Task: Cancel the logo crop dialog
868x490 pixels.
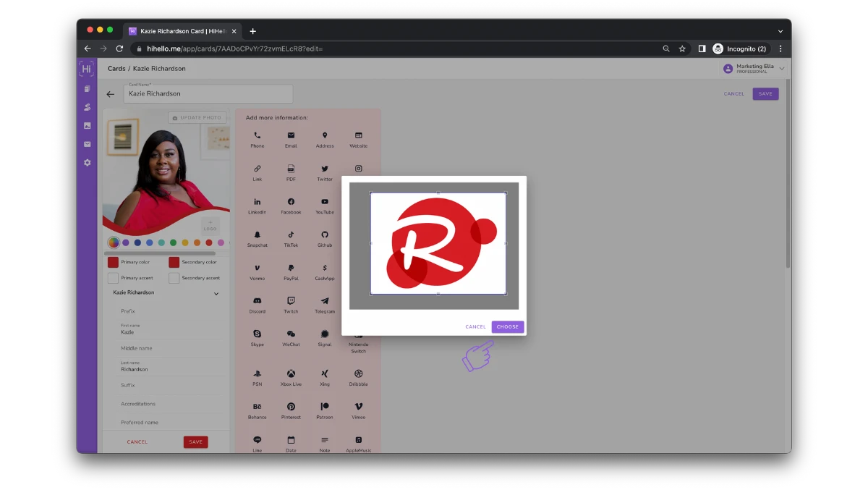Action: coord(475,327)
